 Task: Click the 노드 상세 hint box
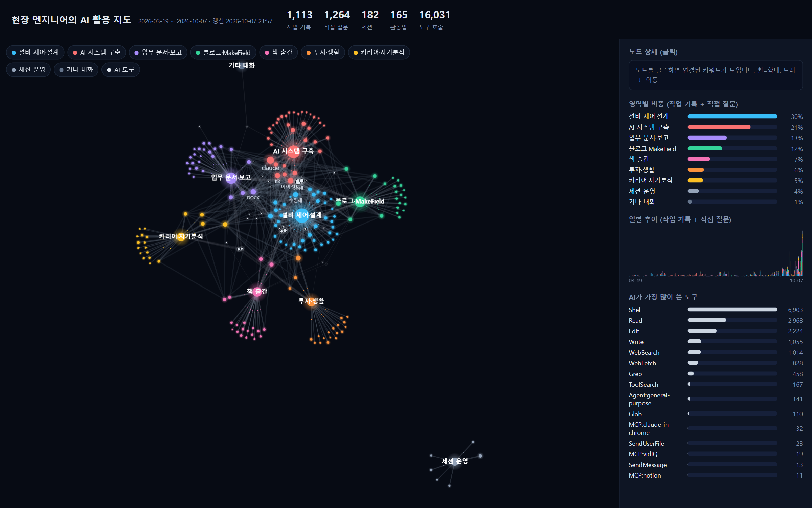pos(716,75)
